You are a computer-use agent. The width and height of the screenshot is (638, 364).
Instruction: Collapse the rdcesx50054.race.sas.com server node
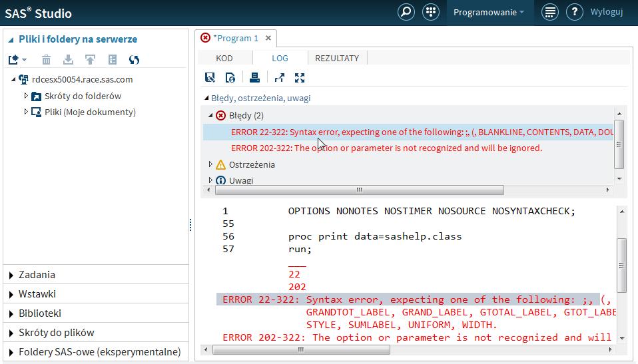pyautogui.click(x=13, y=79)
